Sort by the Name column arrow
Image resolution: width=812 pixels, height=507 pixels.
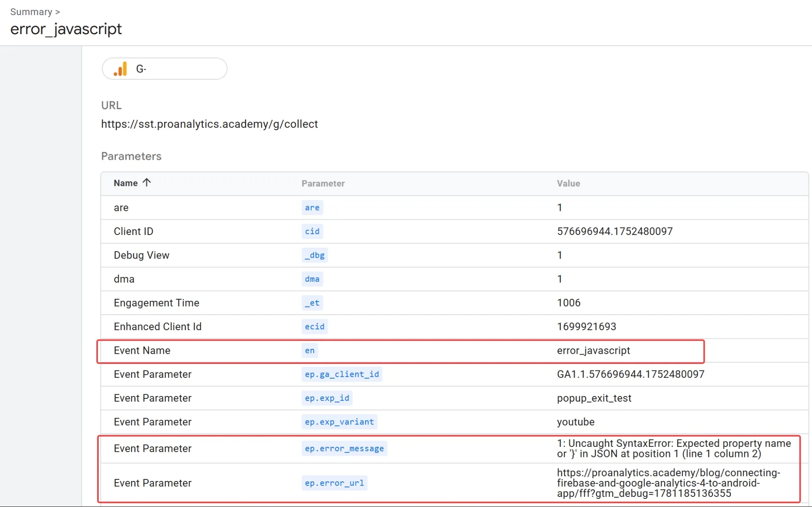tap(147, 183)
